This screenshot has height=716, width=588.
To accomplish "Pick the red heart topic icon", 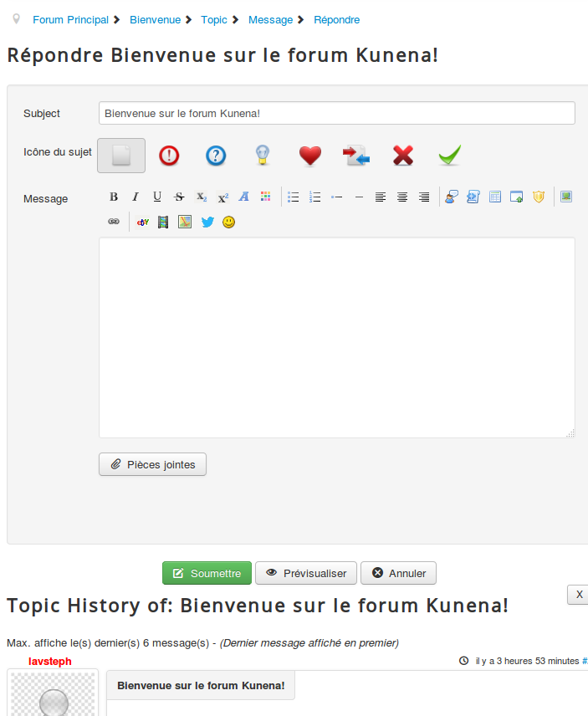I will pyautogui.click(x=310, y=156).
